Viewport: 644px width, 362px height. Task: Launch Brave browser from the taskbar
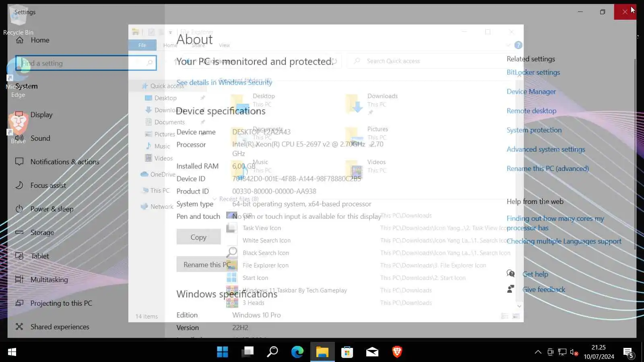(397, 352)
